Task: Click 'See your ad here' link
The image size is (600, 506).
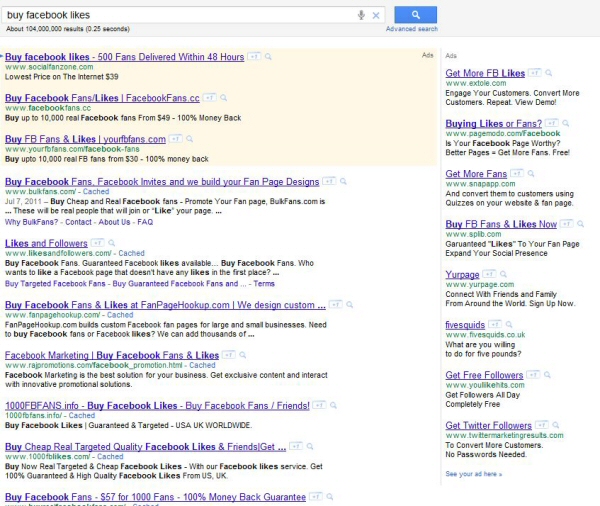Action: pyautogui.click(x=474, y=473)
